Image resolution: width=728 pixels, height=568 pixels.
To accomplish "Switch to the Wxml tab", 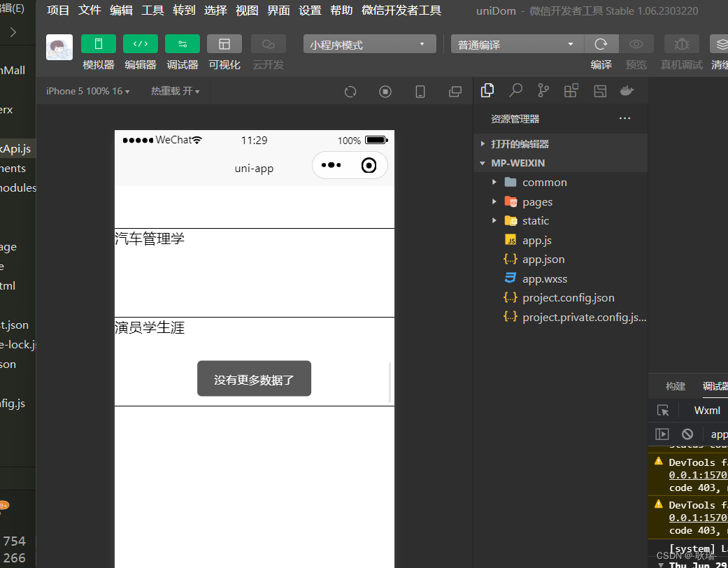I will (706, 410).
